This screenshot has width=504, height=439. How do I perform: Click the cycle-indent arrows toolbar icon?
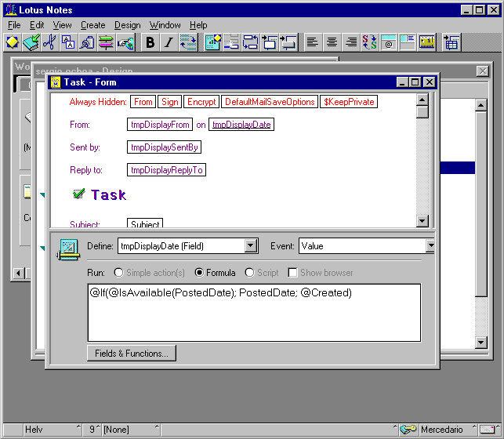[188, 42]
